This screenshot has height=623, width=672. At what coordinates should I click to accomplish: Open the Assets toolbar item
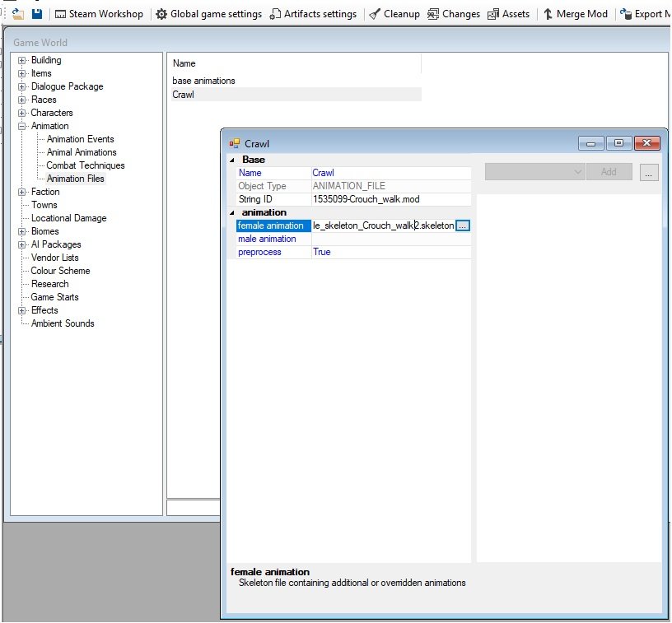[x=508, y=14]
